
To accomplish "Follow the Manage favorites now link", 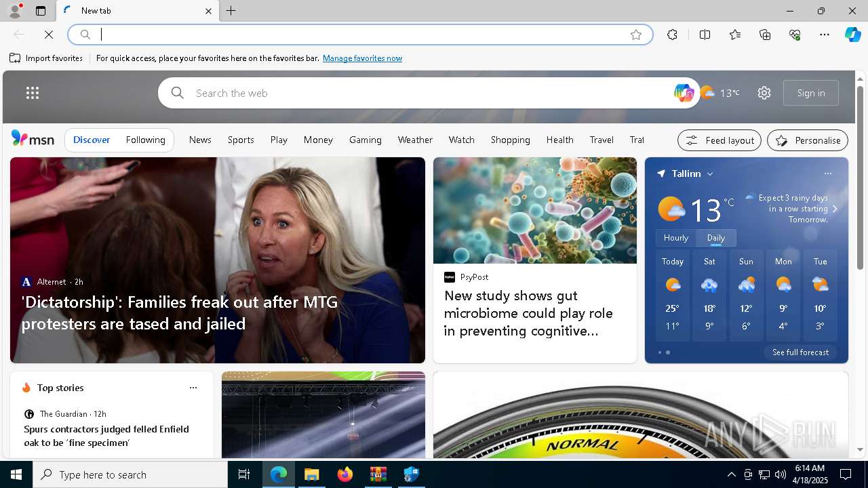I will point(362,58).
